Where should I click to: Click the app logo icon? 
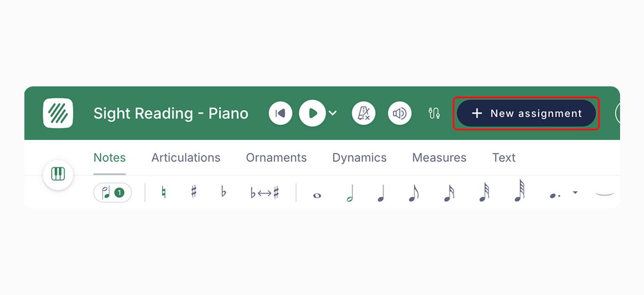coord(57,113)
